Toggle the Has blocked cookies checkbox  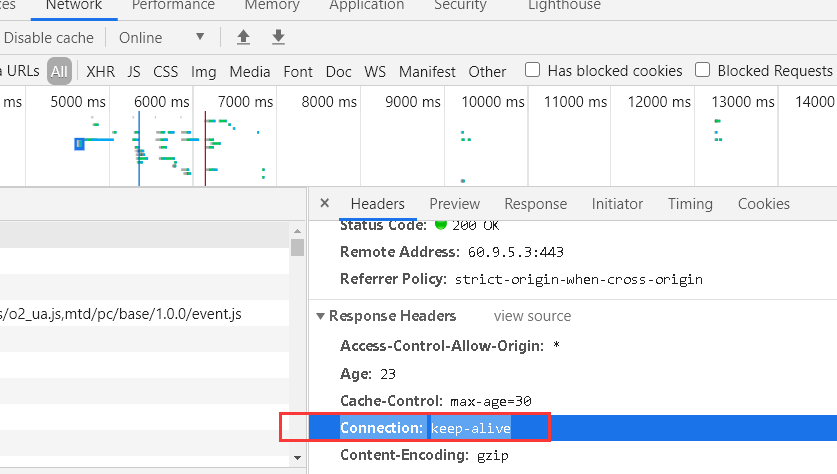[x=533, y=71]
